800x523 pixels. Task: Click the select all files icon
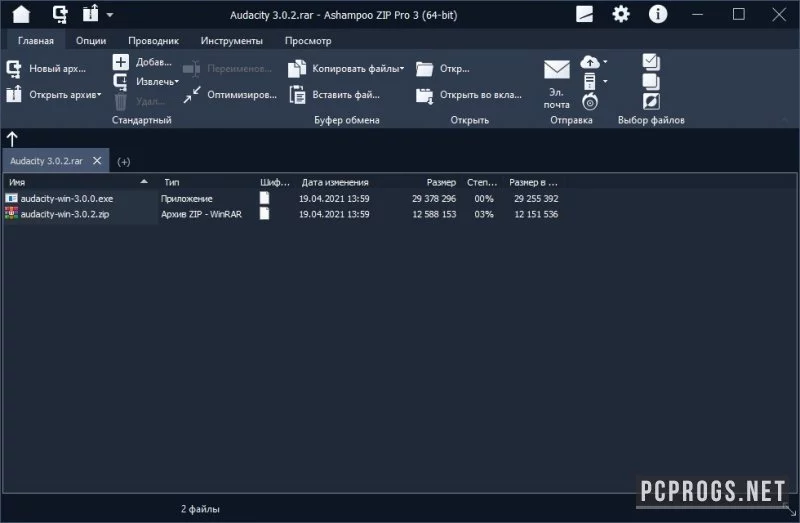pyautogui.click(x=651, y=62)
